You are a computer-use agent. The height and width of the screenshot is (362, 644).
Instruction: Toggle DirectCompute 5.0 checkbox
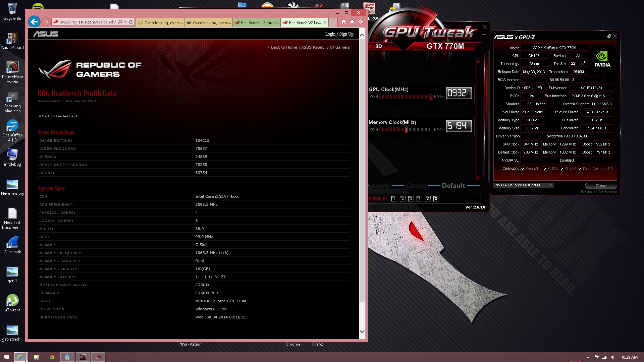pyautogui.click(x=580, y=169)
